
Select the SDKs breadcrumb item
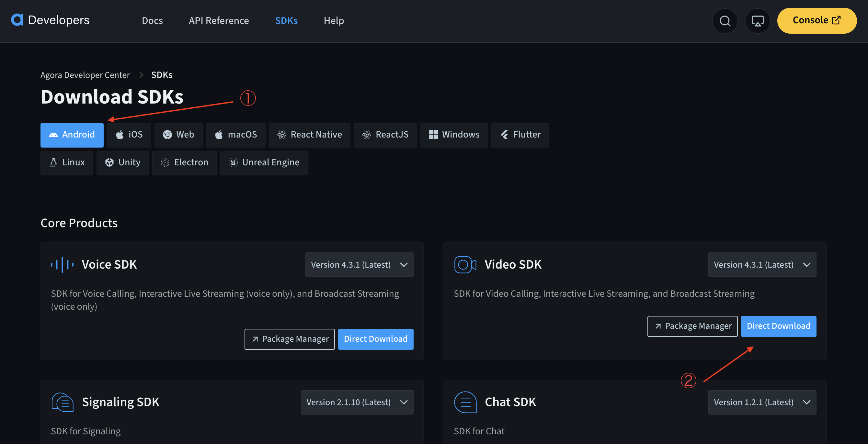coord(162,75)
